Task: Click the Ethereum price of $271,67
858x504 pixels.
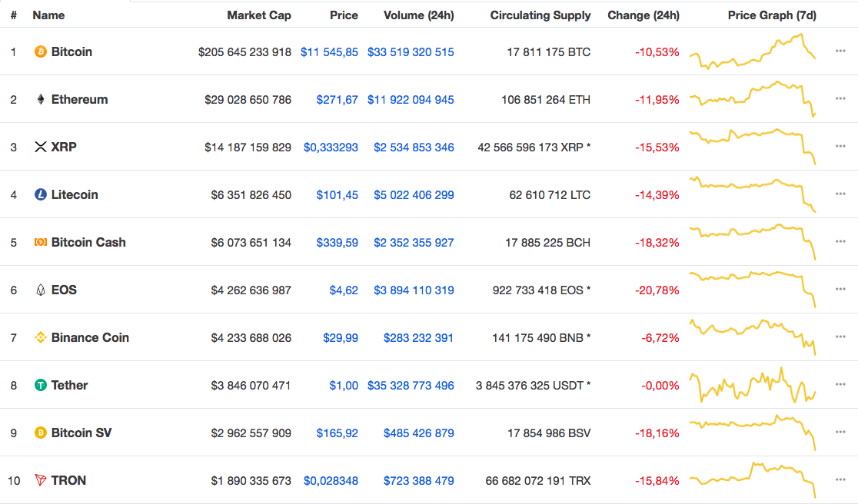Action: [338, 100]
